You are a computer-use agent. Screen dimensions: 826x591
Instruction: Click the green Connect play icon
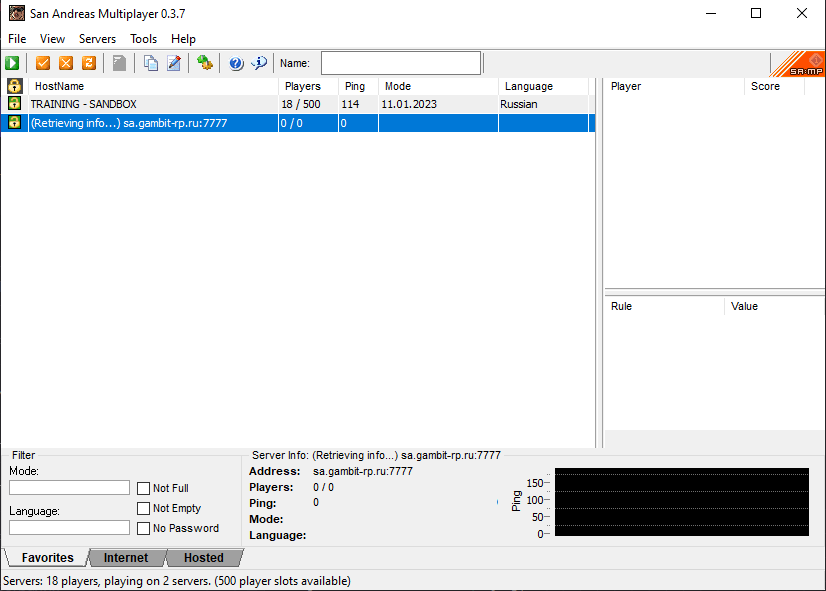click(12, 63)
